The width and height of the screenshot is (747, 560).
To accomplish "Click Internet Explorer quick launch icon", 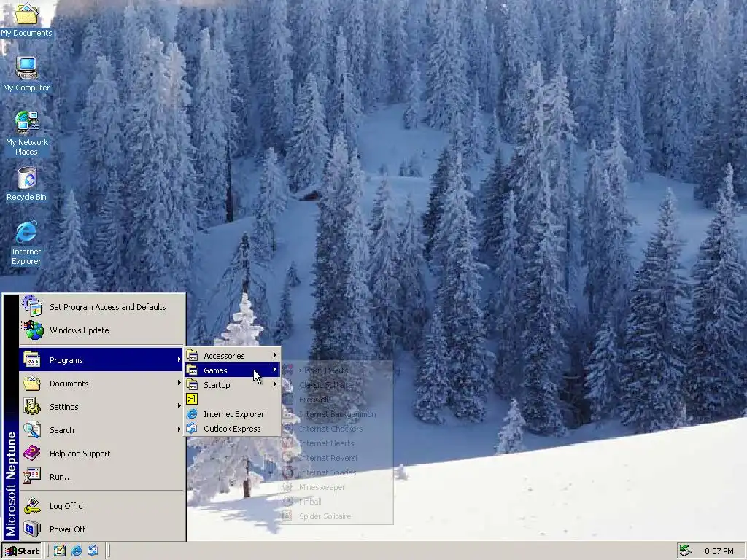I will click(76, 551).
